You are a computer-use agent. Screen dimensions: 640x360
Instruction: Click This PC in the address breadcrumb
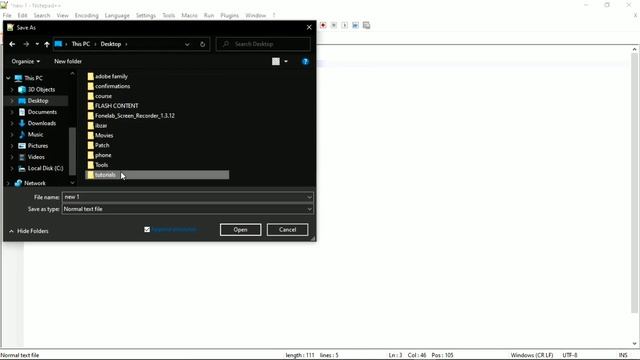point(81,44)
